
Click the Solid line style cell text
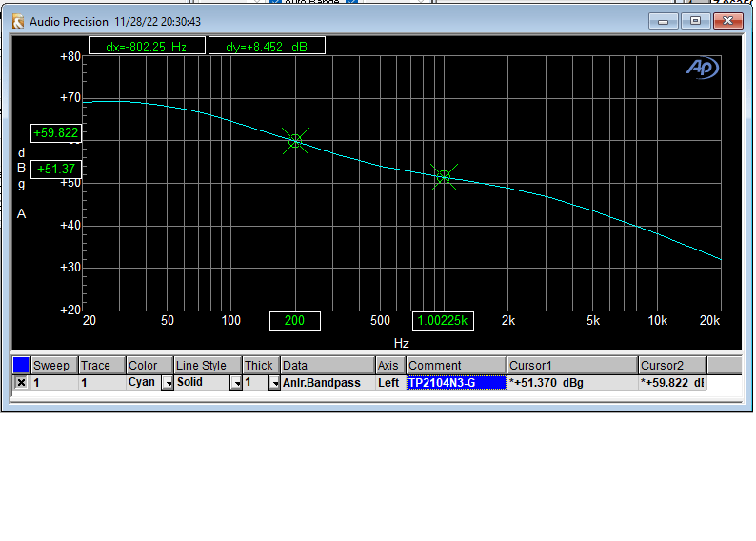pos(189,382)
